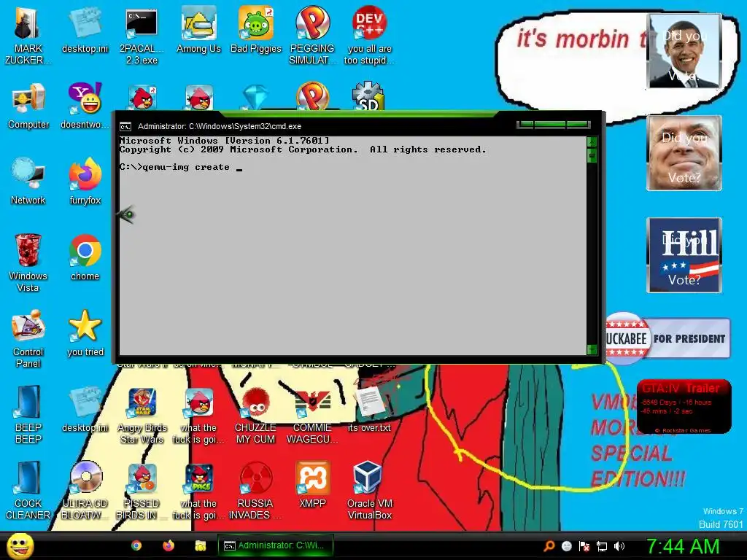Select the ULTRA CD BLOATW... disc icon
The image size is (747, 560).
pos(85,491)
